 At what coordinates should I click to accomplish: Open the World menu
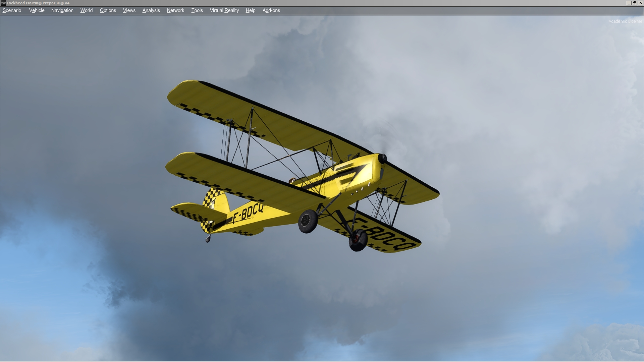click(x=86, y=10)
